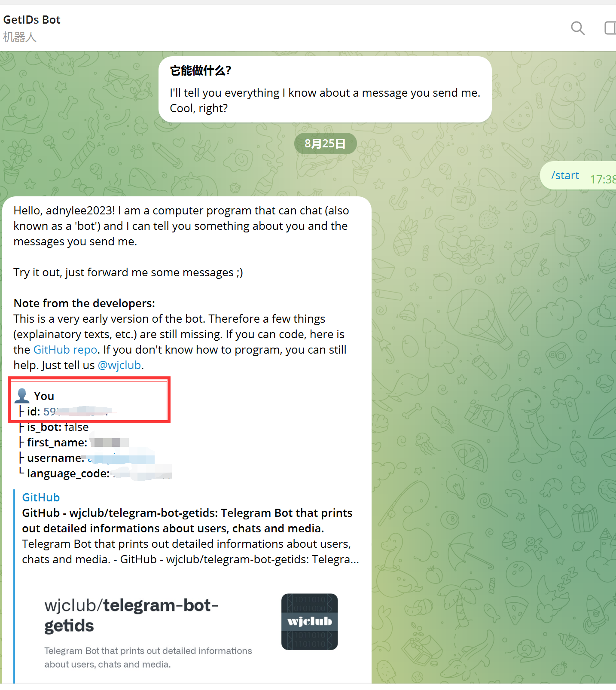Click the username field value
The width and height of the screenshot is (616, 690).
120,458
